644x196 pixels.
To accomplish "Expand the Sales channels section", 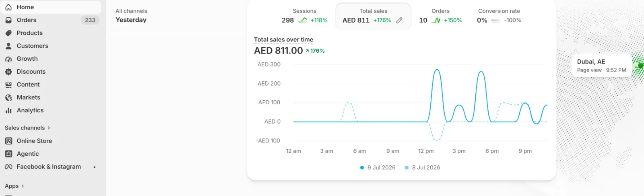I will click(27, 128).
